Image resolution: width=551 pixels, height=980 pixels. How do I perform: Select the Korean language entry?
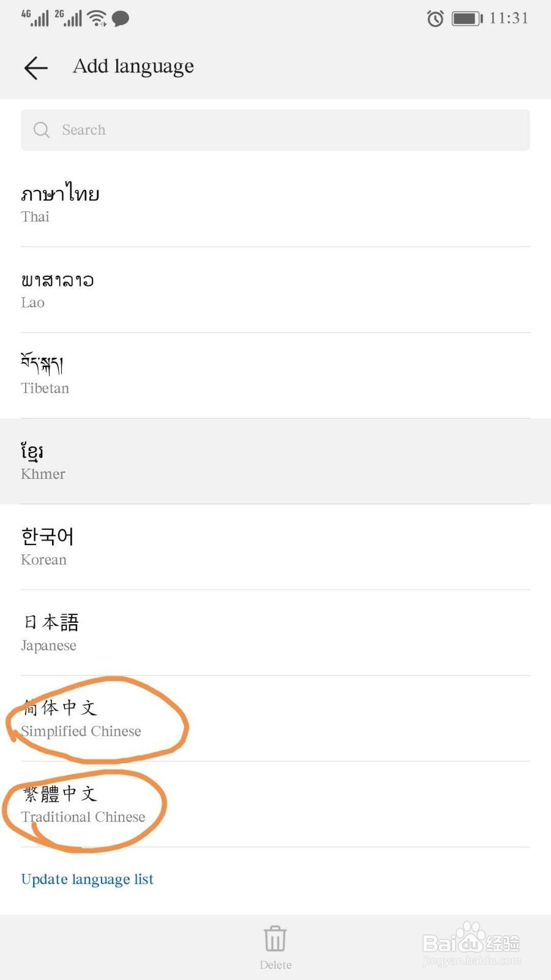coord(275,545)
